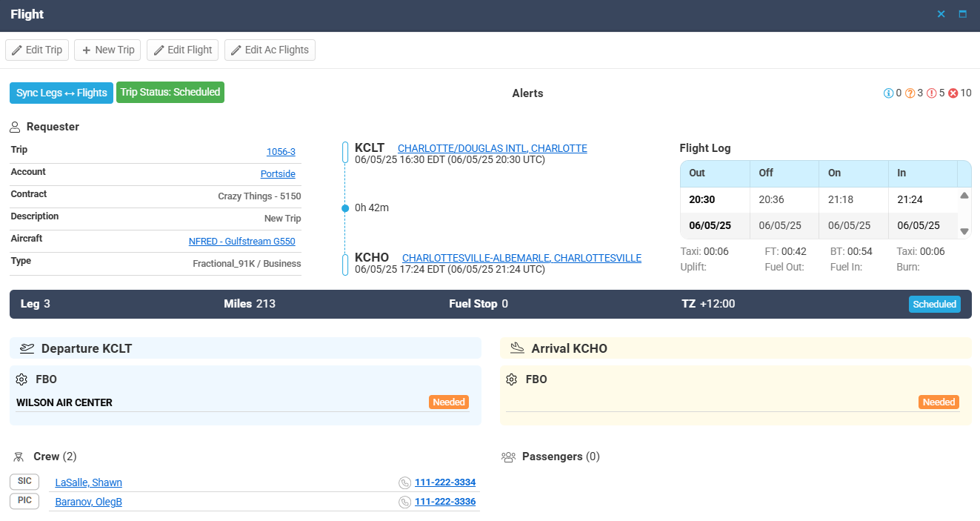
Task: Click phone icon beside LaSalle's number
Action: tap(404, 482)
